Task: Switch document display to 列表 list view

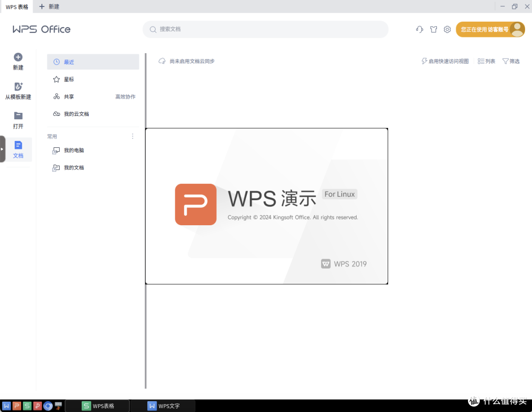Action: click(x=486, y=61)
